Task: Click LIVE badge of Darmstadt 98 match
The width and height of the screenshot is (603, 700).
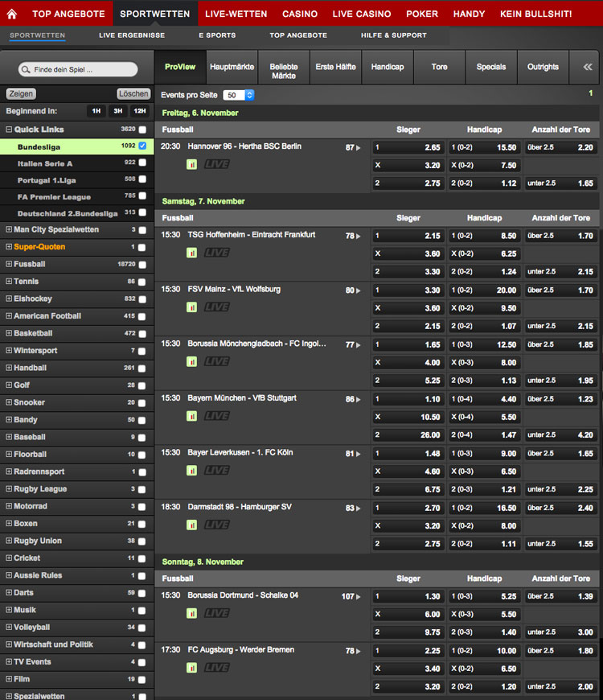Action: point(217,525)
